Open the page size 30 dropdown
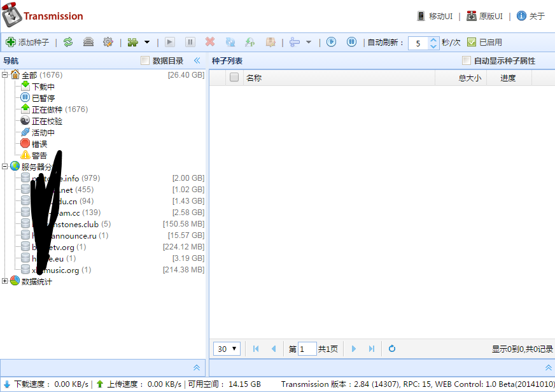This screenshot has height=392, width=555. pos(227,349)
